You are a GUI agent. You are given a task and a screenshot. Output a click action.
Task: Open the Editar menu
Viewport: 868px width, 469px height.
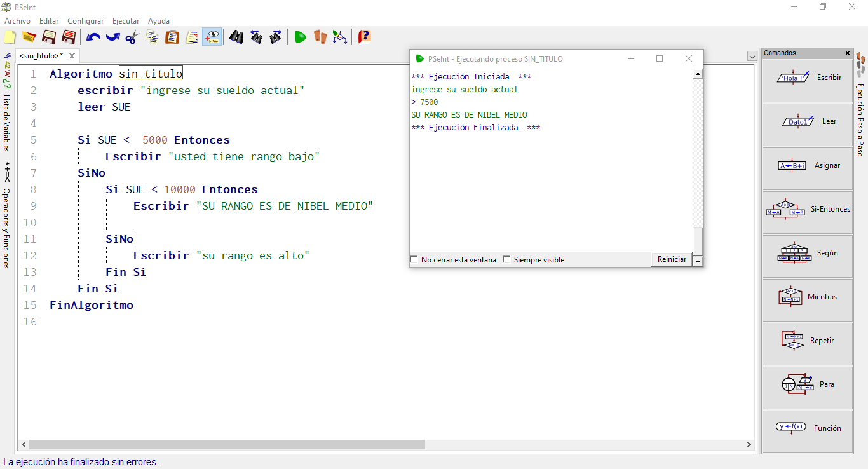[x=49, y=21]
